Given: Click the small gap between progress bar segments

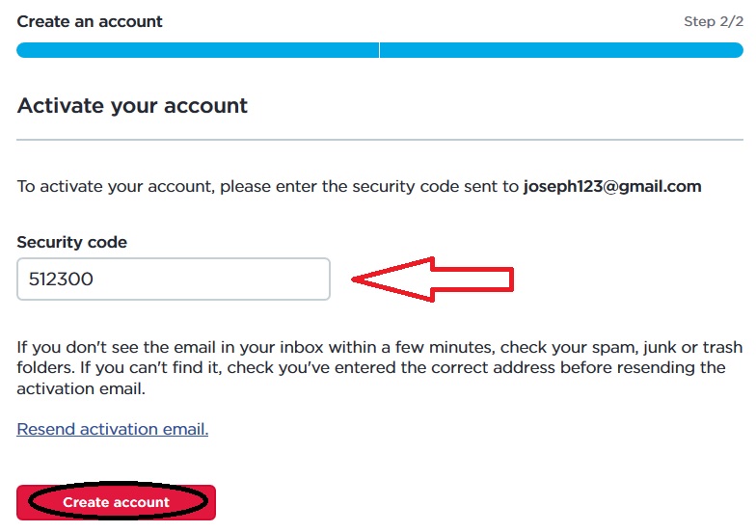Looking at the screenshot, I should pos(379,50).
